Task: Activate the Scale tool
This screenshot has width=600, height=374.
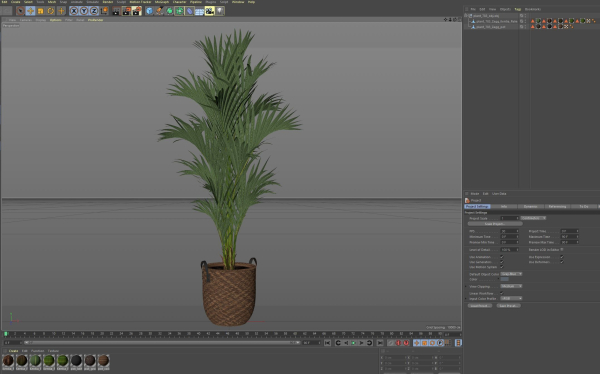Action: point(41,11)
